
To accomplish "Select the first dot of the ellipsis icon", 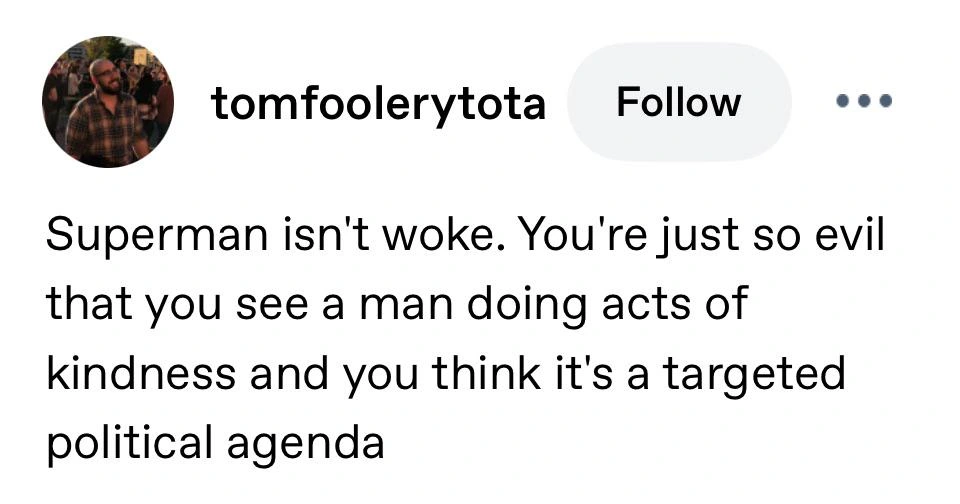I will pos(844,100).
